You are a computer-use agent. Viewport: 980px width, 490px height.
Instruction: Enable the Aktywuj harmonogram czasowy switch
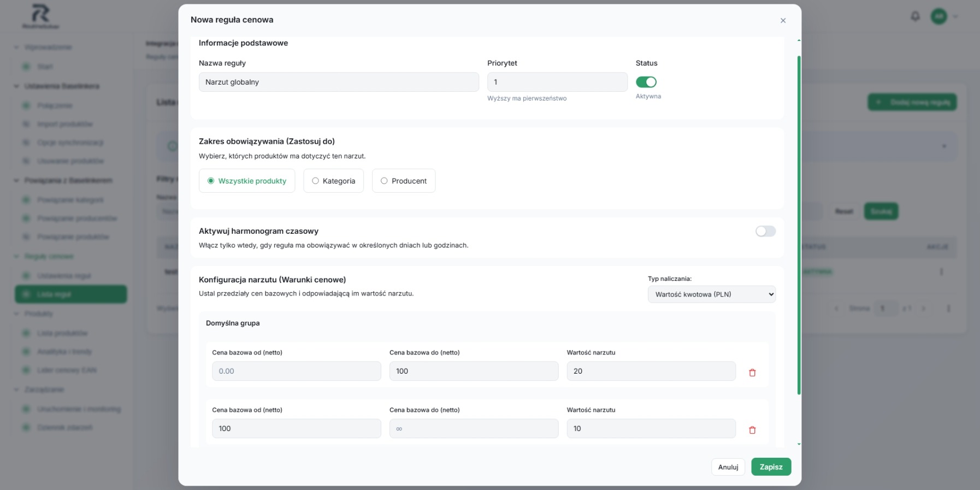[765, 231]
